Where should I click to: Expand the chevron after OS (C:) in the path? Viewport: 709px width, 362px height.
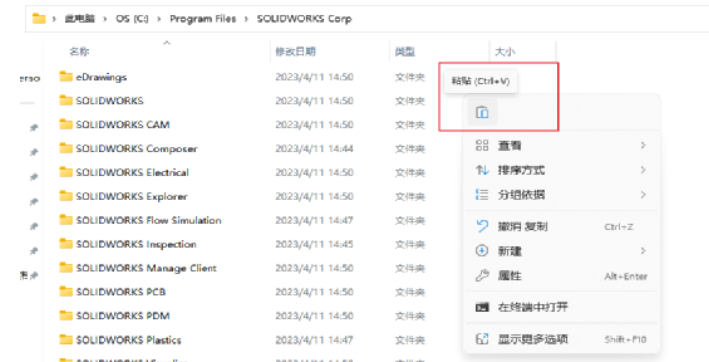tap(159, 19)
